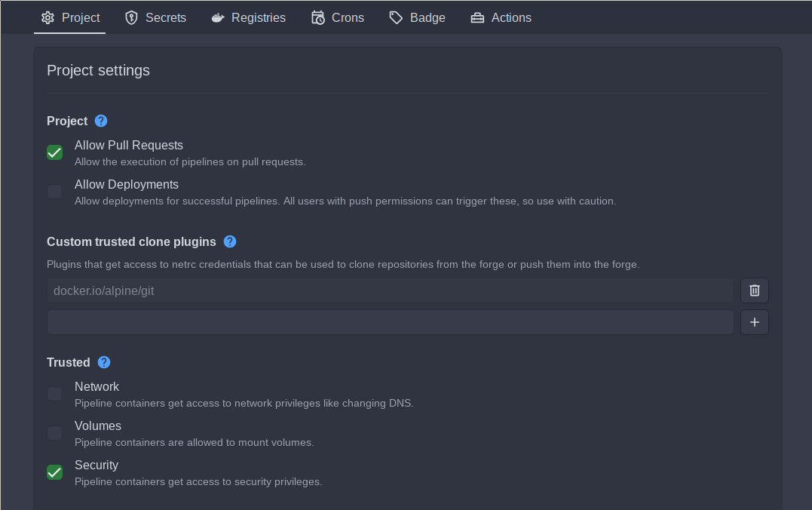Screen dimensions: 812x510
Task: Open the help tooltip next to Project heading
Action: point(100,121)
